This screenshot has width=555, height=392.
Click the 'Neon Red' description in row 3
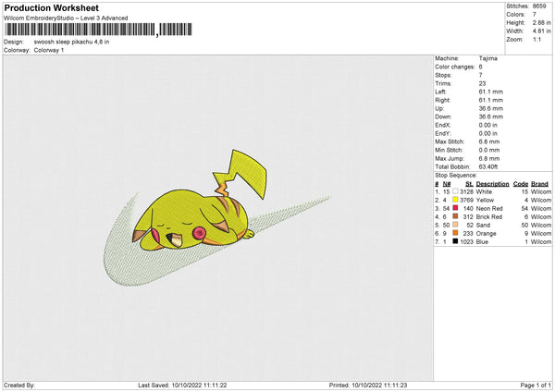coord(489,208)
